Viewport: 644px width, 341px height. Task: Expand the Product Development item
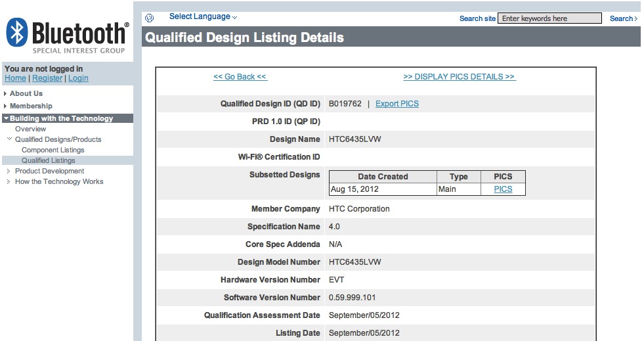49,171
